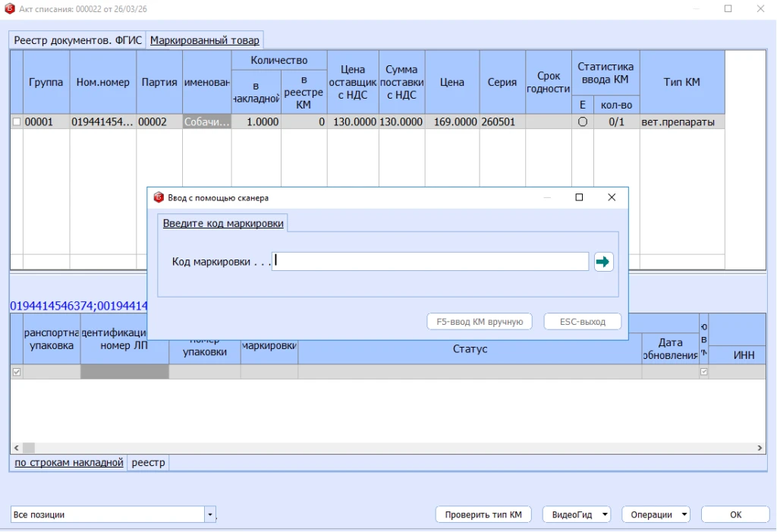Open the Операции dropdown menu

pos(684,515)
